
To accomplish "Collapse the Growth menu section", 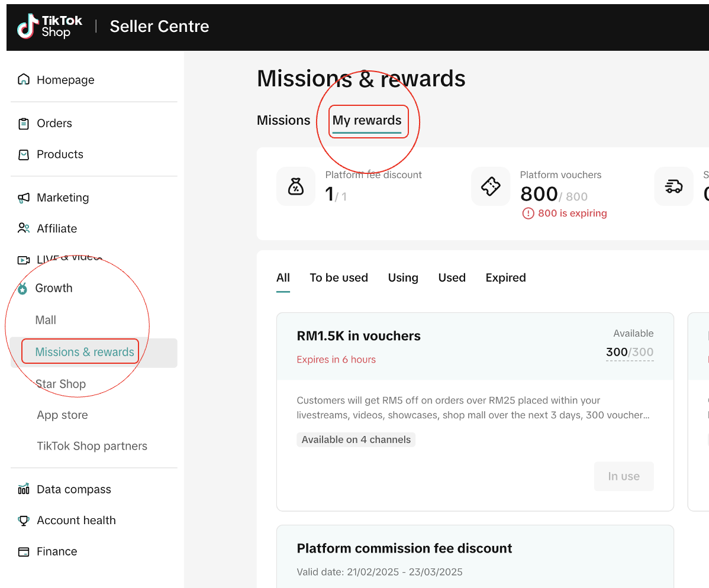I will 53,288.
